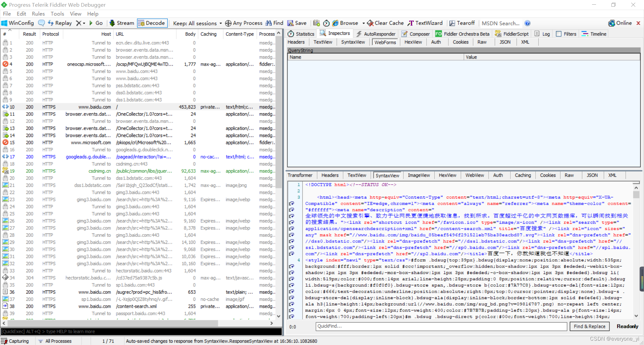Open Find sessions binoculars
Image resolution: width=644 pixels, height=345 pixels.
click(274, 23)
